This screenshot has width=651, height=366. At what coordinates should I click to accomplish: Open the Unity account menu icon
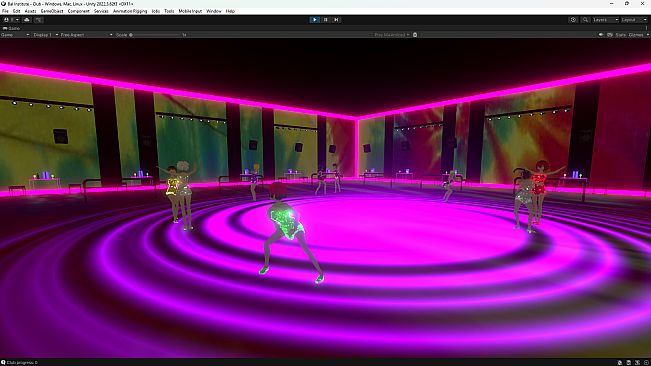10,20
